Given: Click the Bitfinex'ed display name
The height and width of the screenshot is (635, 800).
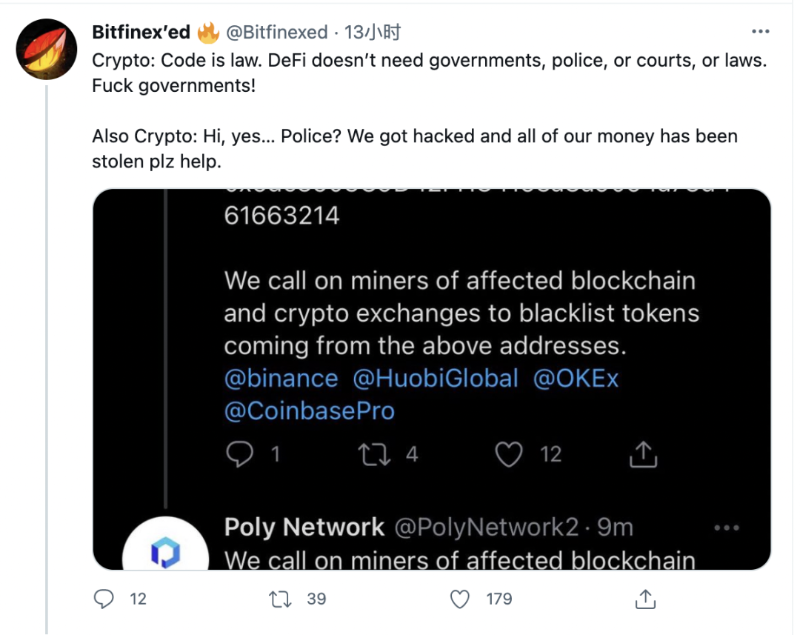Looking at the screenshot, I should (141, 33).
